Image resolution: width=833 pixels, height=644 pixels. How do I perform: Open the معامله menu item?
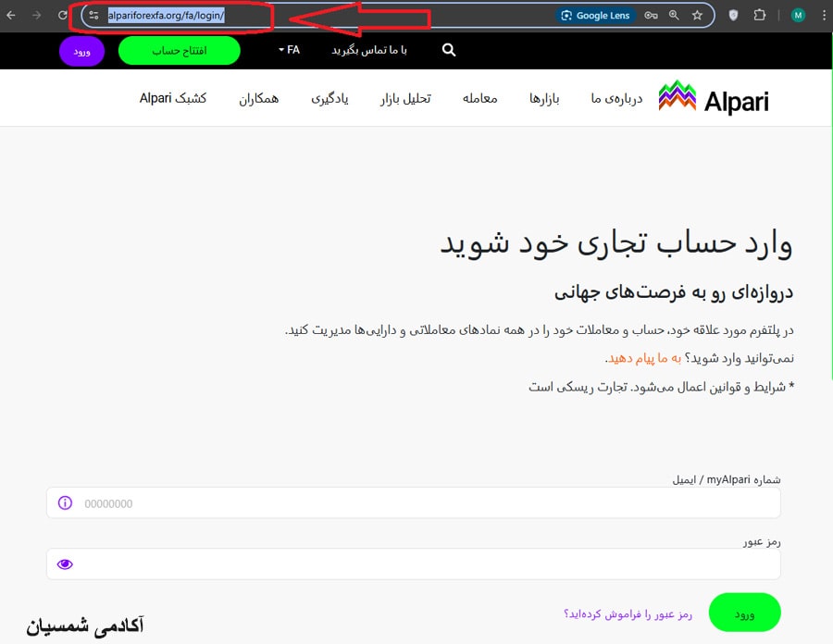(479, 98)
